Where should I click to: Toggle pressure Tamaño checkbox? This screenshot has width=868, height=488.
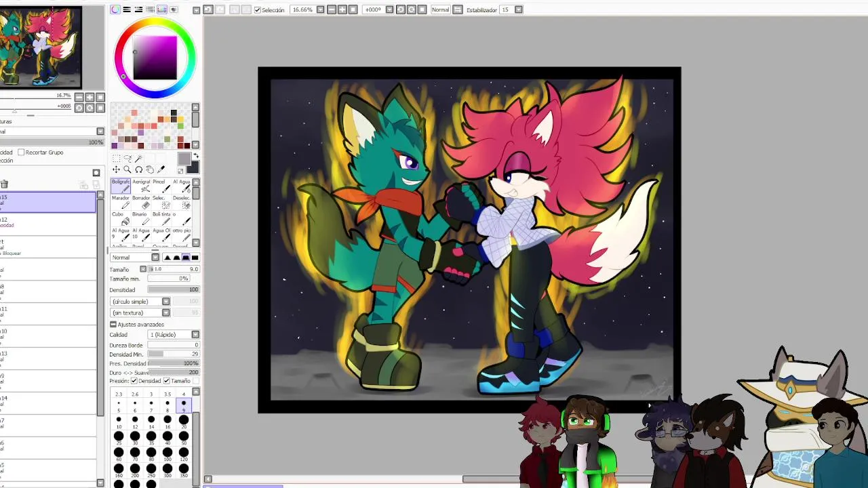(167, 381)
